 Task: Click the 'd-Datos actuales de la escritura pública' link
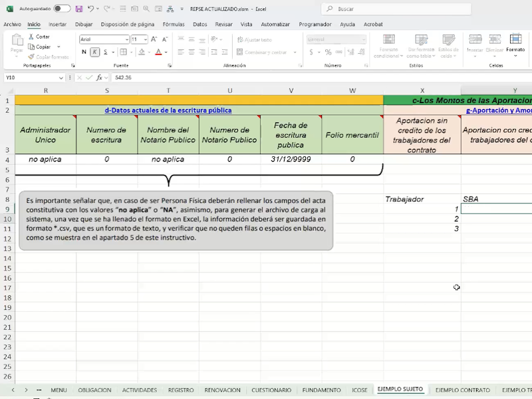(x=168, y=110)
